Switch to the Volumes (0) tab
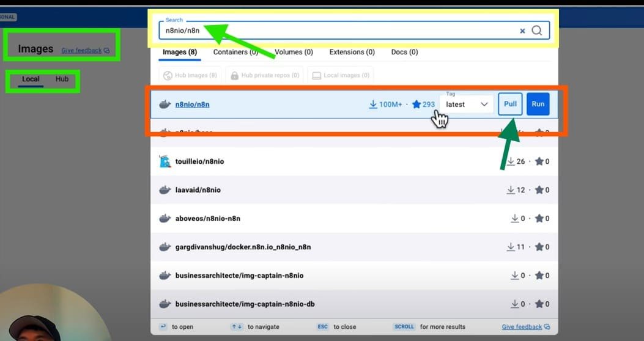Image resolution: width=644 pixels, height=341 pixels. click(294, 52)
